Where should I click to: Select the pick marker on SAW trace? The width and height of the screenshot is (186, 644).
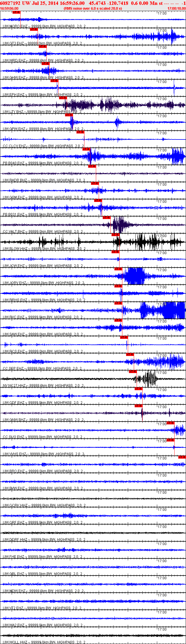pos(118,320)
